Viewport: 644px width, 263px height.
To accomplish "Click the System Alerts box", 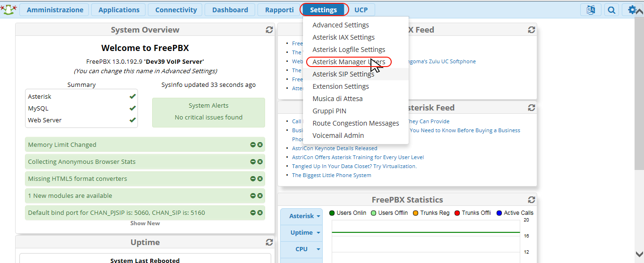I will coord(208,112).
